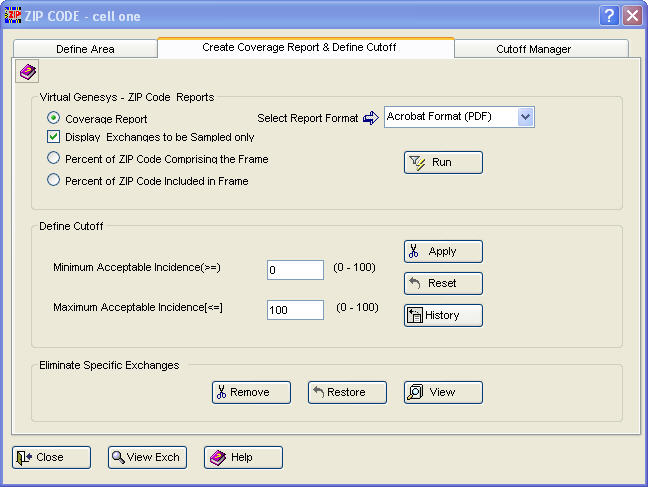648x487 pixels.
Task: Restore eliminated exchanges
Action: [347, 392]
